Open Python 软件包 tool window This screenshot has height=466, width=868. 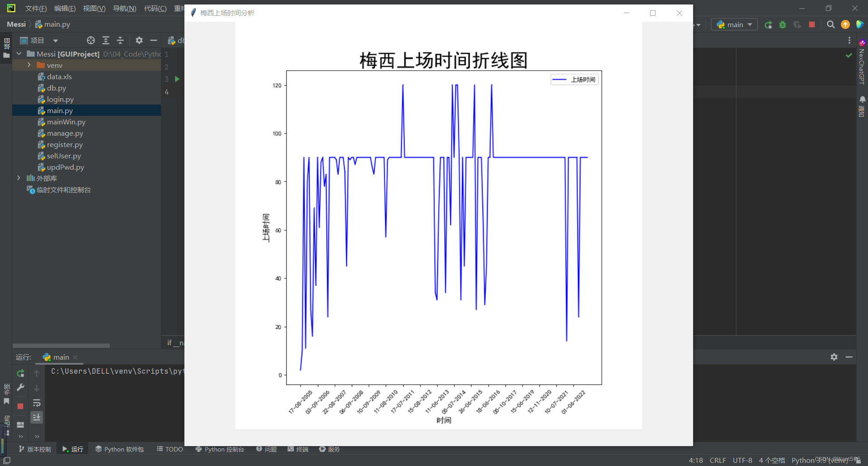(x=119, y=449)
